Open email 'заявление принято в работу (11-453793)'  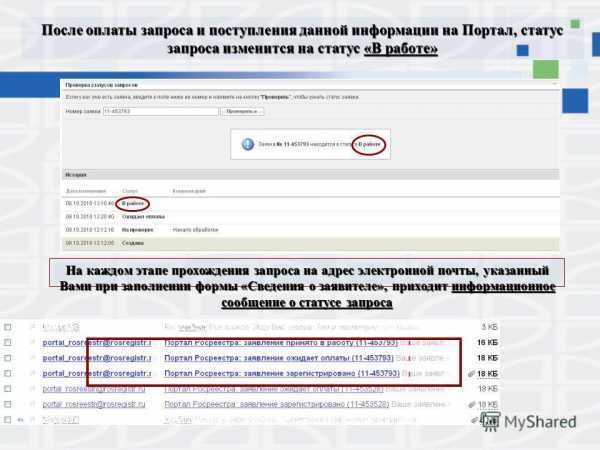281,342
